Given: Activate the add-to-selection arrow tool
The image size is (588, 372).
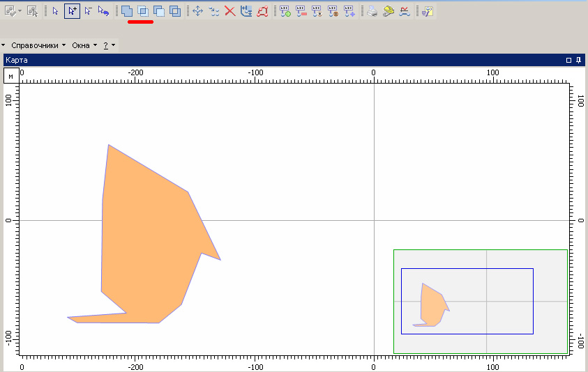Looking at the screenshot, I should 72,11.
